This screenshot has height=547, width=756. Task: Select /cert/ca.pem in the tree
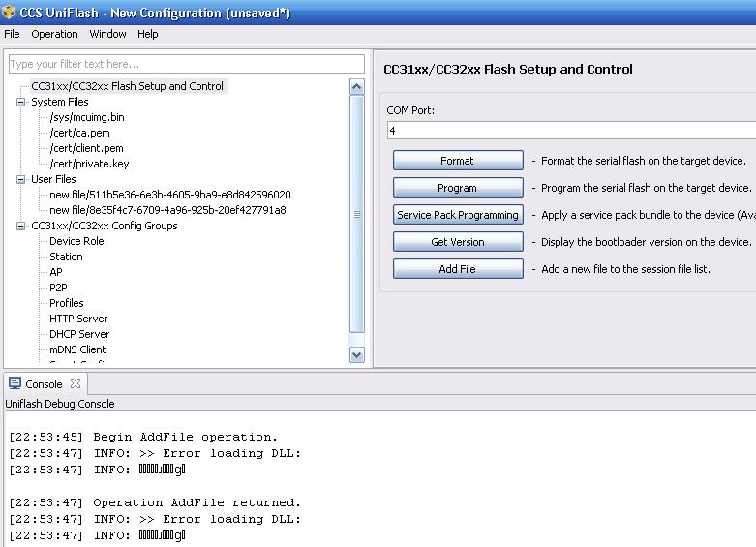click(x=80, y=133)
